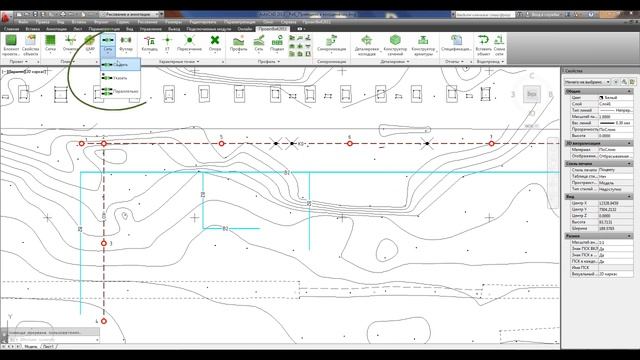
Task: Collapse the 3D визуализация section
Action: 629,143
